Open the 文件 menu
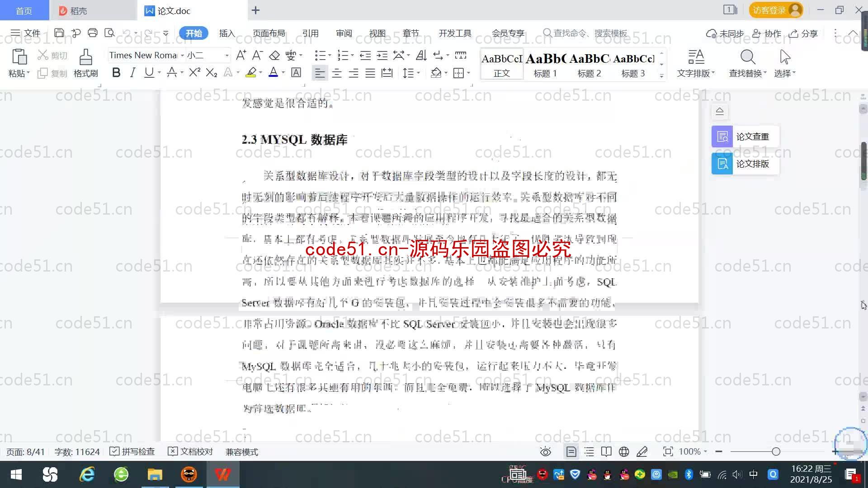Image resolution: width=868 pixels, height=488 pixels. [x=26, y=33]
